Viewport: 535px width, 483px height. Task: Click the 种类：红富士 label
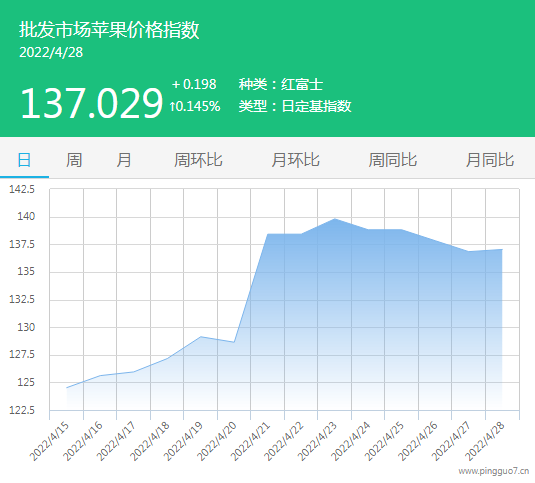[x=280, y=84]
